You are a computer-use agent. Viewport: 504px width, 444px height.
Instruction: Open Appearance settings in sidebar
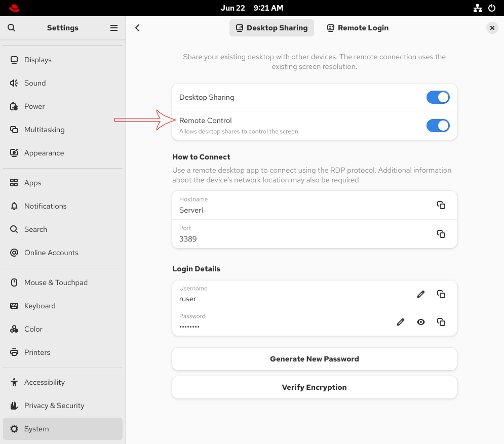pos(63,153)
